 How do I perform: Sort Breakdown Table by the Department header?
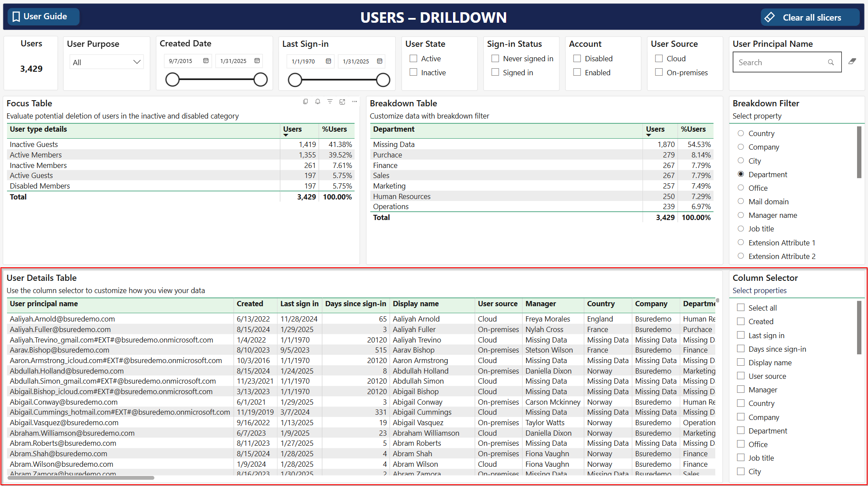(x=394, y=129)
